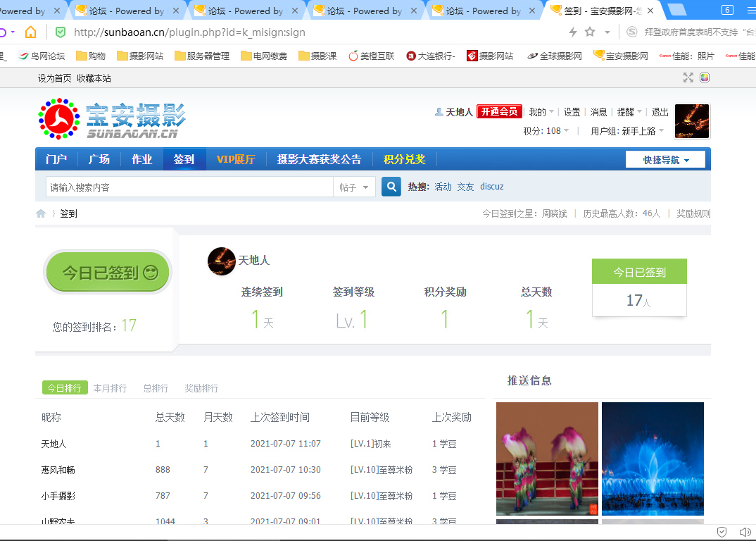Click the breadcrumb home icon
Viewport: 756px width, 541px height.
click(41, 213)
